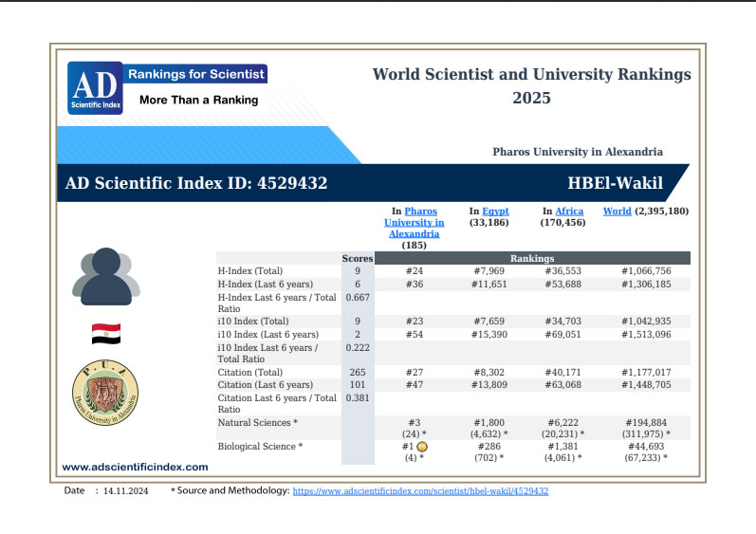Click 'AD Scientific Index ID: 4529432' text

tap(196, 183)
